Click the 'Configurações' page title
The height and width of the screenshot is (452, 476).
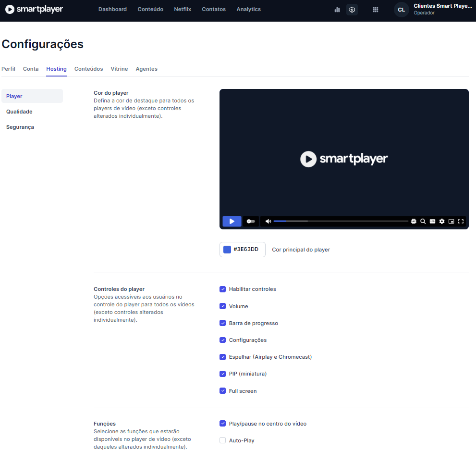point(42,44)
